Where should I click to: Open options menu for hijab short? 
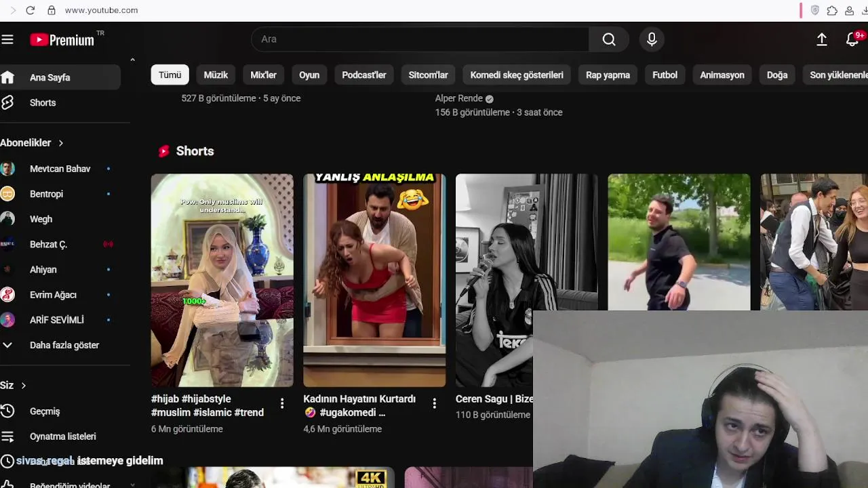(282, 403)
